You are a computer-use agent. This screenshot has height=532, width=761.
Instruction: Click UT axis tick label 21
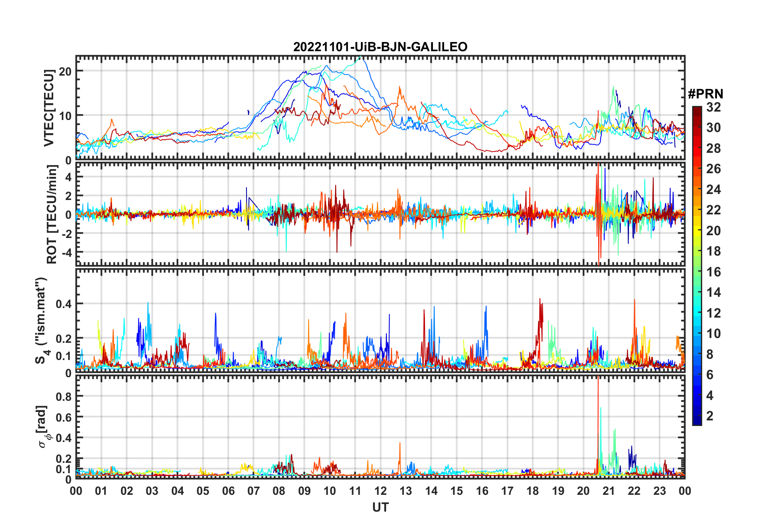click(609, 491)
